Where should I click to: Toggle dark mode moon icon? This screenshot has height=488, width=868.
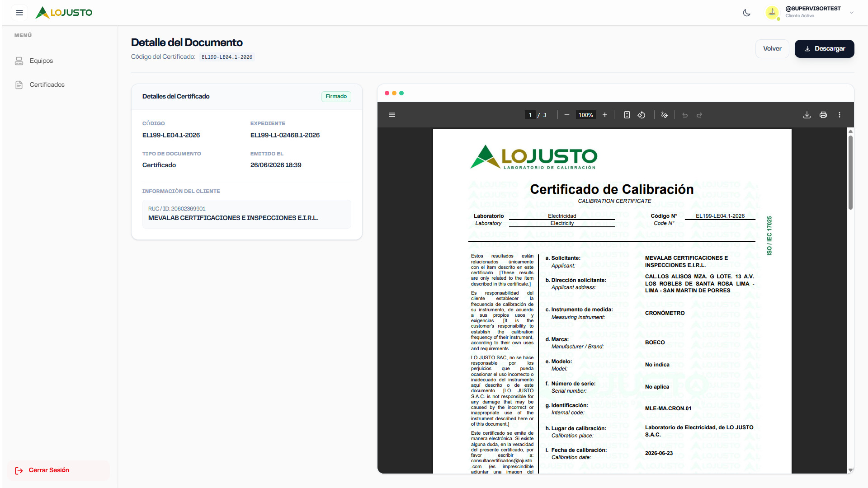pyautogui.click(x=747, y=13)
